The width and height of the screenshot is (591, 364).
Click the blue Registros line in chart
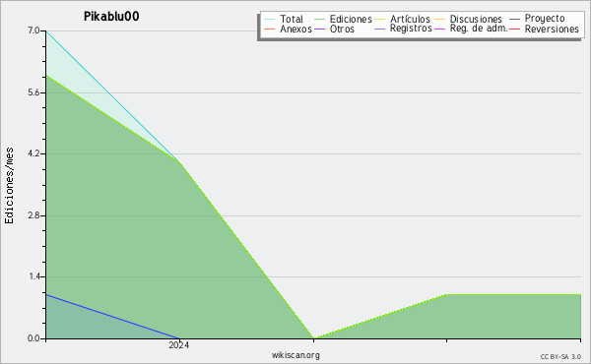pyautogui.click(x=112, y=317)
